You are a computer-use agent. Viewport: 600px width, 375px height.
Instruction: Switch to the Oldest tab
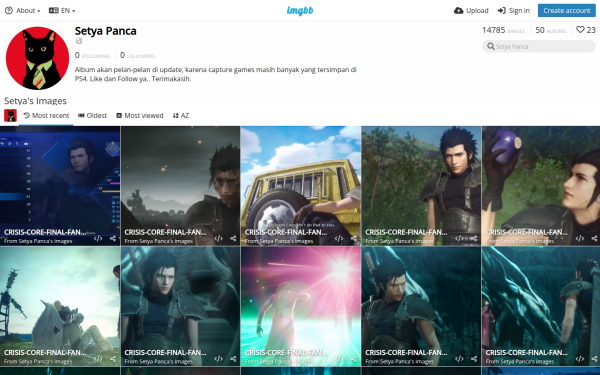(x=93, y=116)
